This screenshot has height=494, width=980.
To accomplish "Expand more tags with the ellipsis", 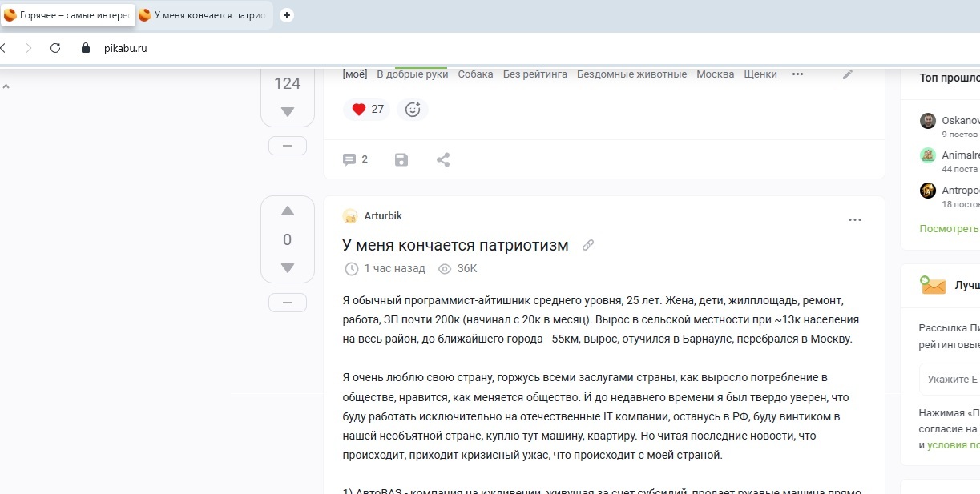I will coord(797,74).
